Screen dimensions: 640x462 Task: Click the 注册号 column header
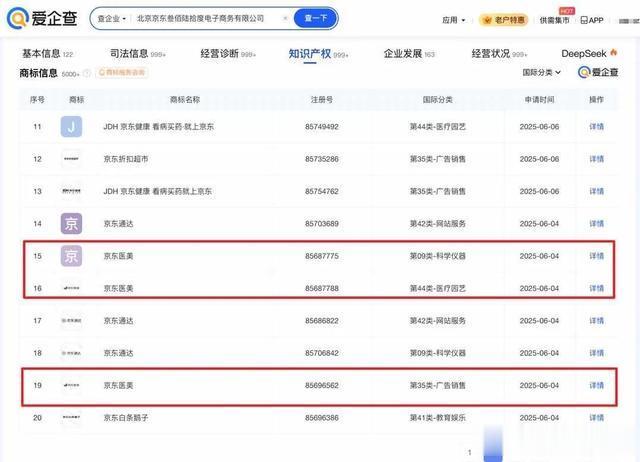click(322, 100)
